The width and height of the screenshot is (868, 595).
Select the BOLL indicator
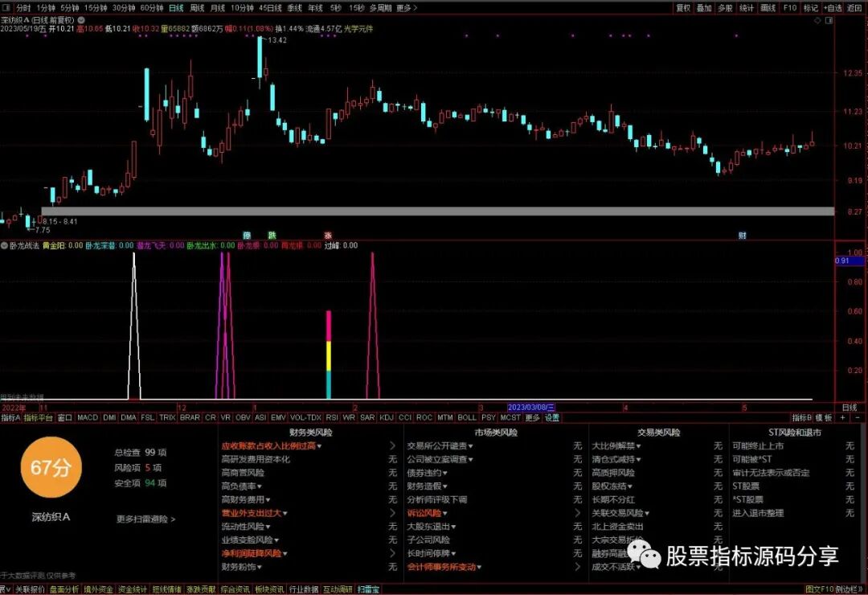coord(467,418)
